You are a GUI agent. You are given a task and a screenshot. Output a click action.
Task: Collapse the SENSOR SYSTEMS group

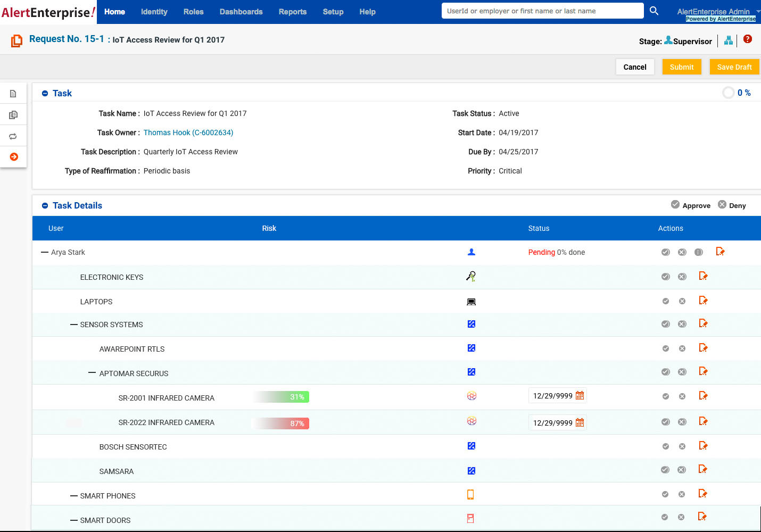click(x=74, y=324)
